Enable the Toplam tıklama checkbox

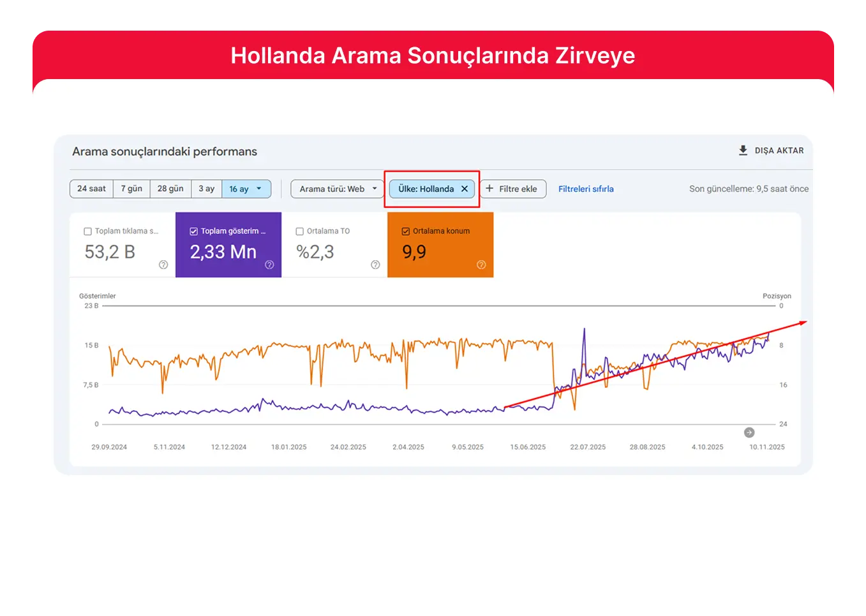click(x=88, y=231)
